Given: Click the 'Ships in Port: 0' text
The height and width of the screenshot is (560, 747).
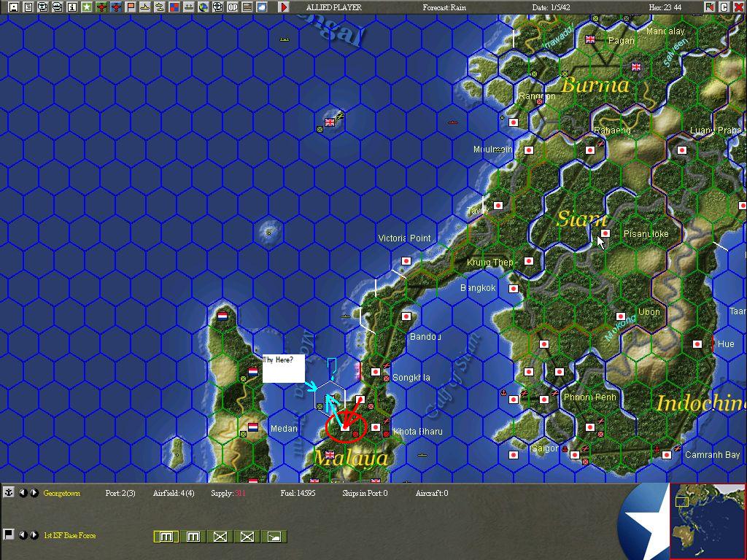Looking at the screenshot, I should point(365,494).
